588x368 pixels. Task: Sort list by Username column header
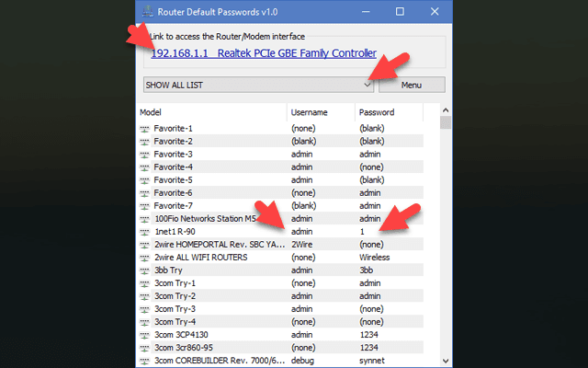click(320, 112)
